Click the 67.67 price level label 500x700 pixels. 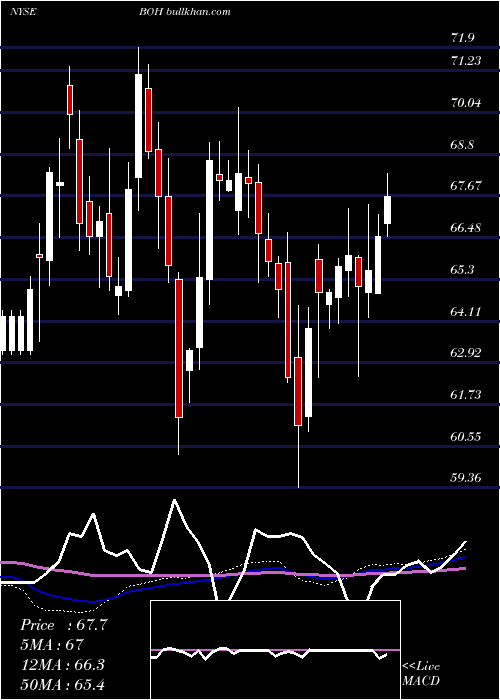[x=466, y=186]
